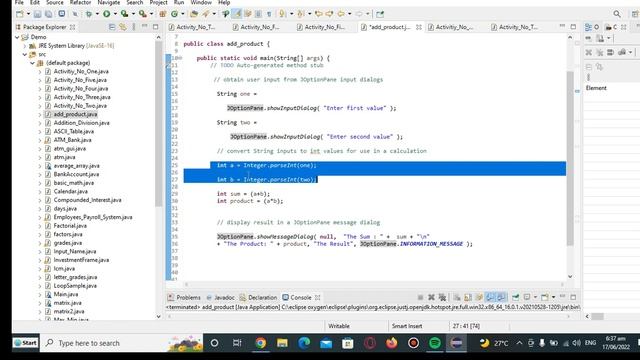The image size is (640, 360).
Task: Select Employees_Payroll_System.java file
Action: tap(93, 217)
